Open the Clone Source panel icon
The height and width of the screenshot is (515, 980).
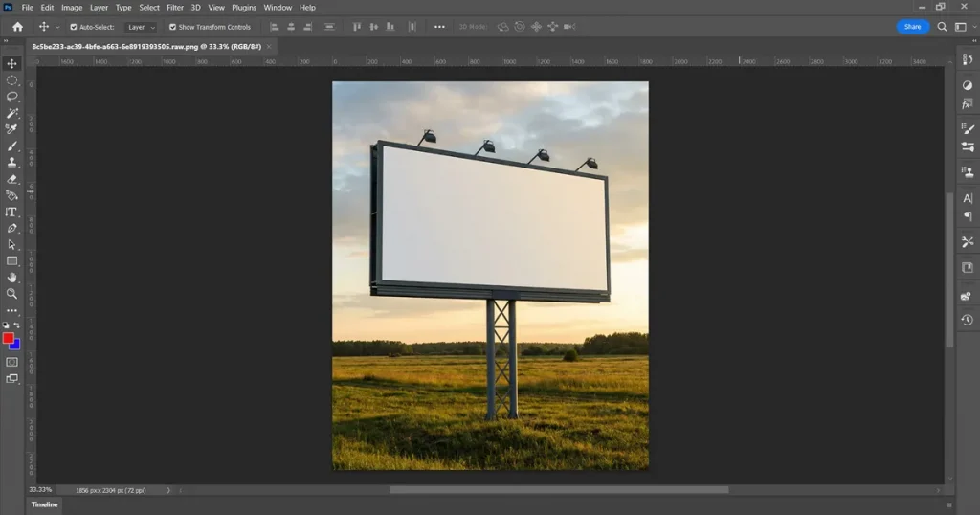pos(968,172)
